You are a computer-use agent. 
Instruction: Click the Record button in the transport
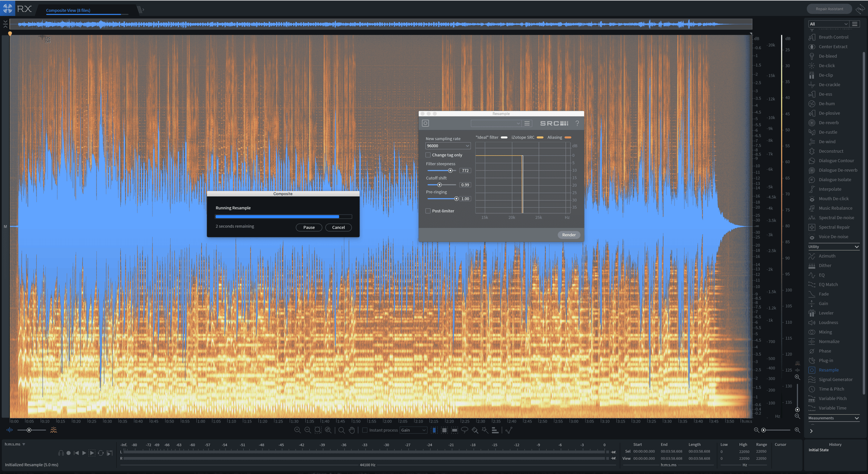[x=68, y=453]
